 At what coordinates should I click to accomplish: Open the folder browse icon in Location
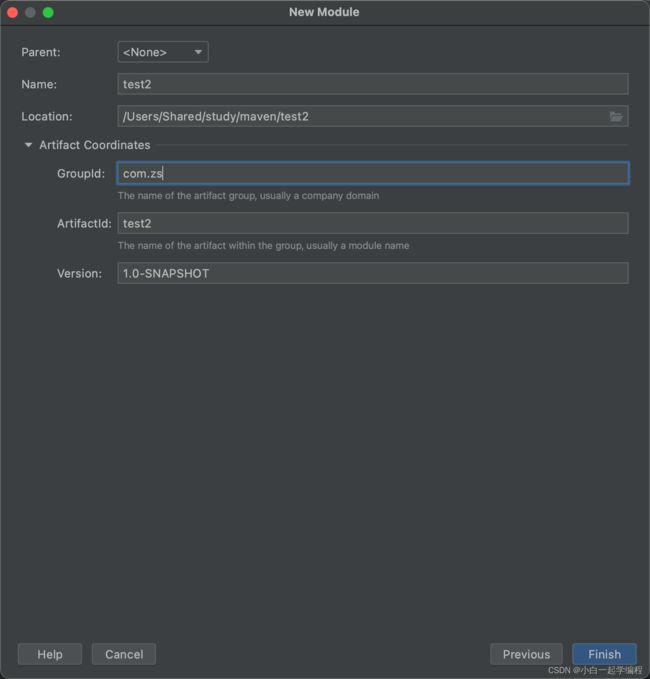coord(616,116)
